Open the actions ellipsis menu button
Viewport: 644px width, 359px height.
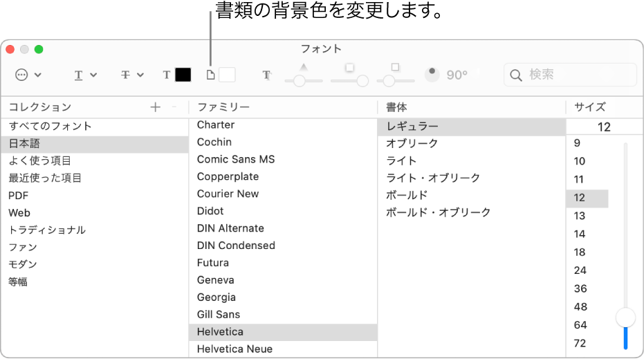click(21, 75)
